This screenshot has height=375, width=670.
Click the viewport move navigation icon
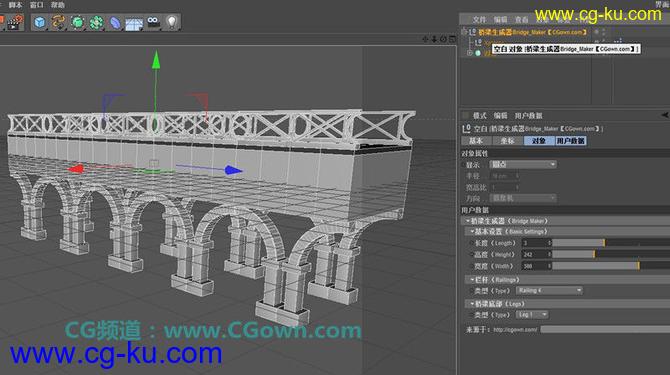tap(425, 39)
